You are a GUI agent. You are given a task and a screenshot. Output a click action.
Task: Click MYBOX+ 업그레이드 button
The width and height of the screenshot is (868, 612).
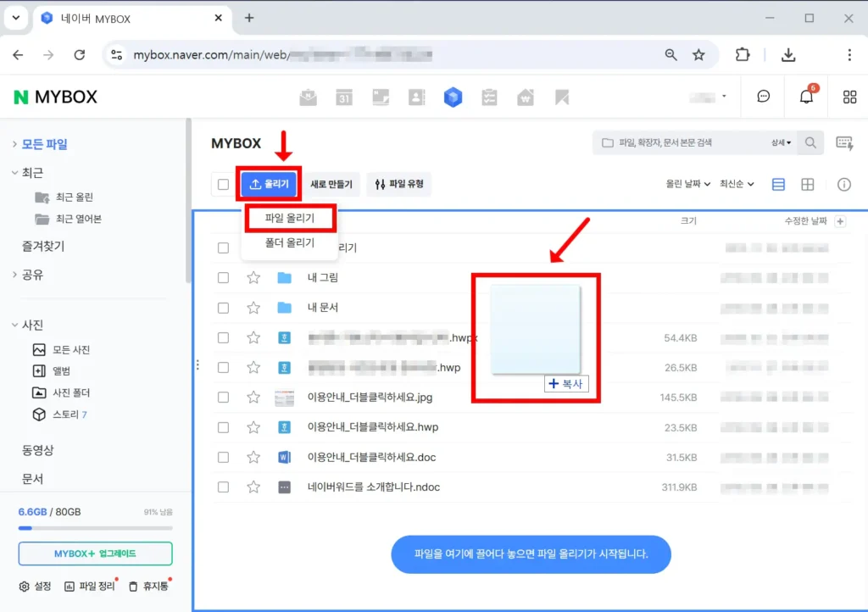click(95, 554)
